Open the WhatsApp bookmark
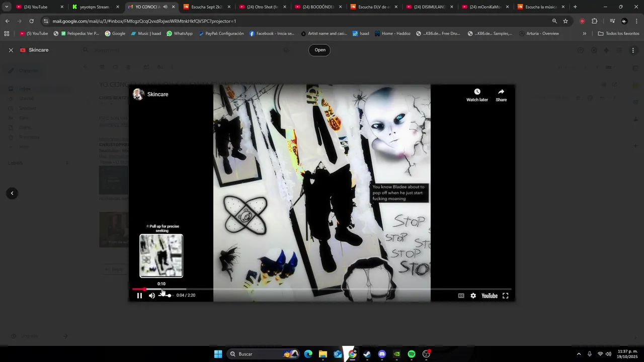This screenshot has width=644, height=362. (x=180, y=34)
